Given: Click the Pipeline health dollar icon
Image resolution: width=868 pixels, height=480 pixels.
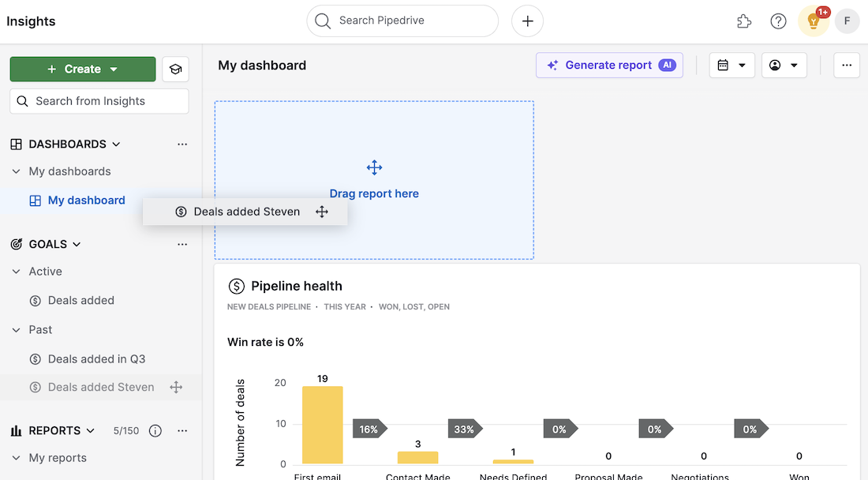Looking at the screenshot, I should 237,287.
